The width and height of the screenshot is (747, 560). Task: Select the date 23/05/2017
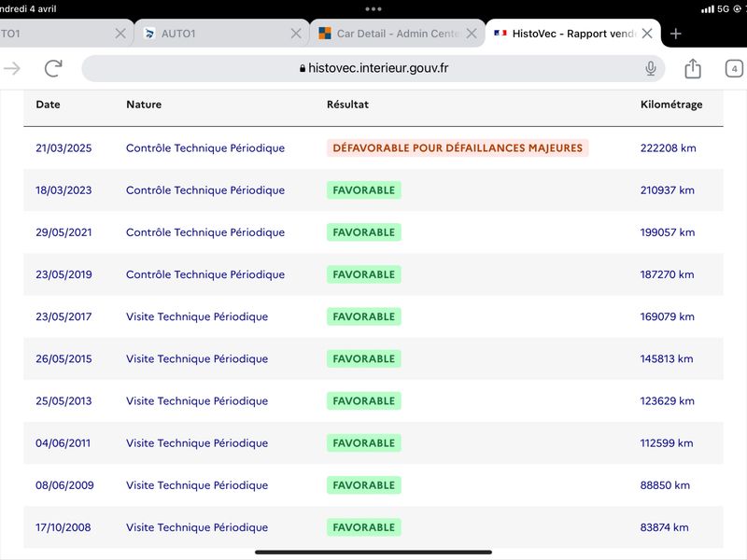click(x=63, y=316)
